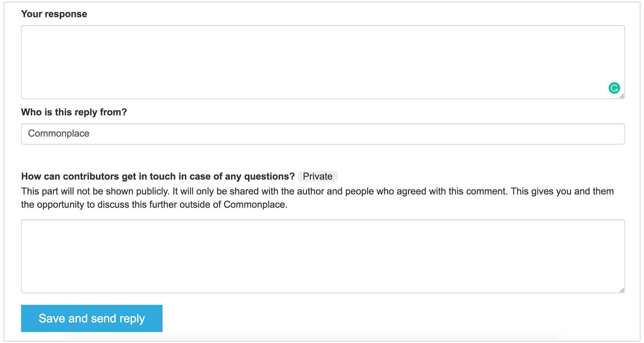Viewport: 644px width, 343px height.
Task: Click the gray Private tag beside the question
Action: pos(317,177)
